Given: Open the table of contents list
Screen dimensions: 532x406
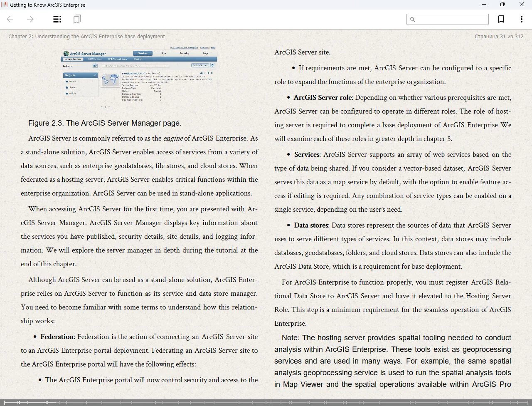Looking at the screenshot, I should pyautogui.click(x=57, y=19).
